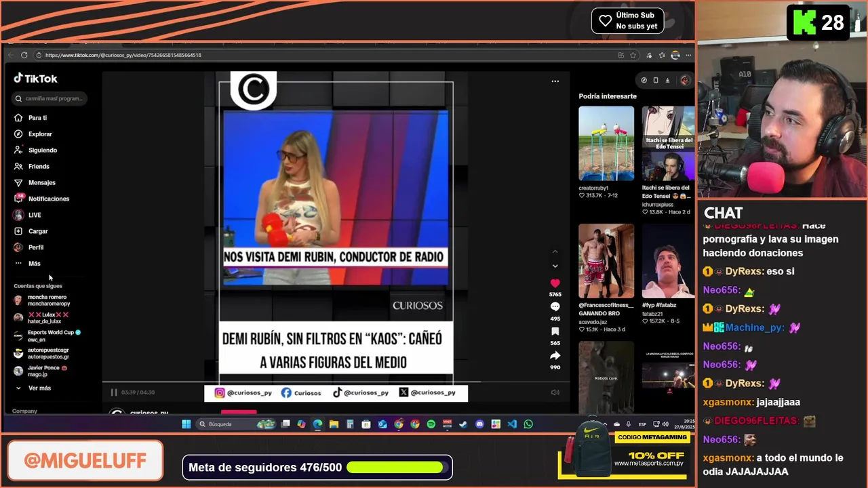868x488 pixels.
Task: Open Javier Ponce followed account
Action: 41,371
